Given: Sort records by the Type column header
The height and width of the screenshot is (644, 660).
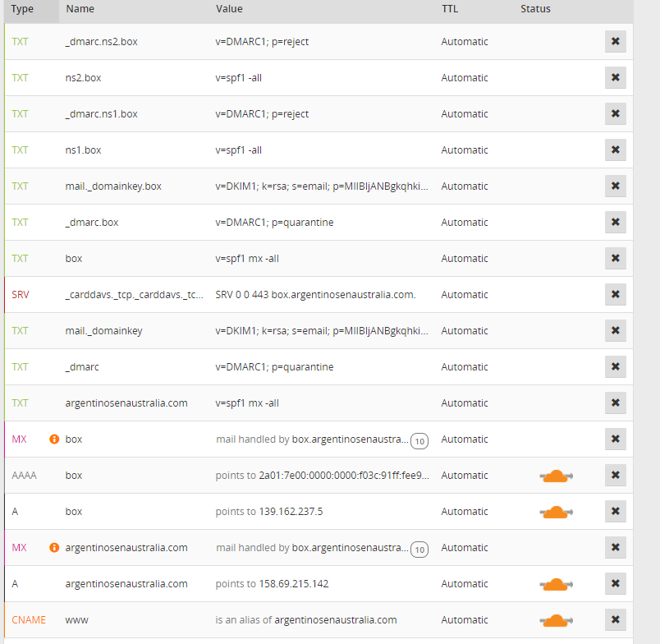Looking at the screenshot, I should (22, 9).
